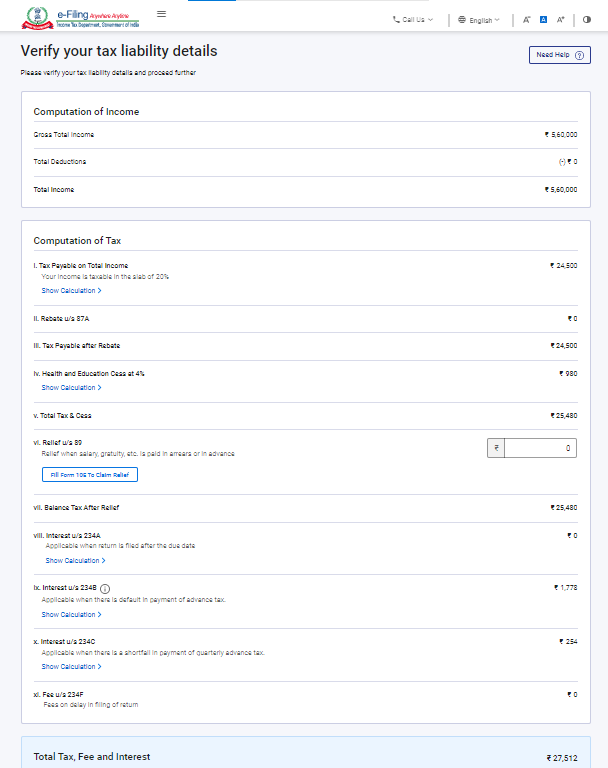Open the English language dropdown
608x768 pixels.
pyautogui.click(x=479, y=20)
